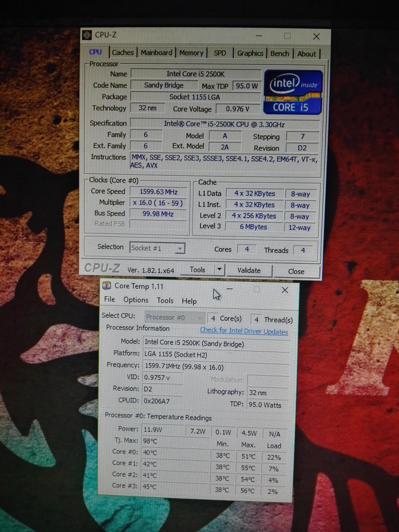The image size is (399, 532).
Task: Click the Multiplier value x 16.0
Action: [x=158, y=203]
